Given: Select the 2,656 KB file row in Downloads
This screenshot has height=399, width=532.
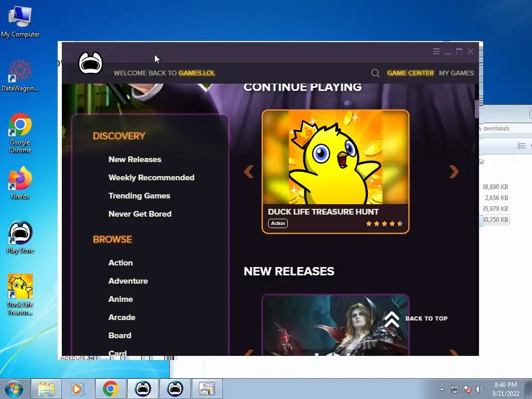Looking at the screenshot, I should pos(495,198).
